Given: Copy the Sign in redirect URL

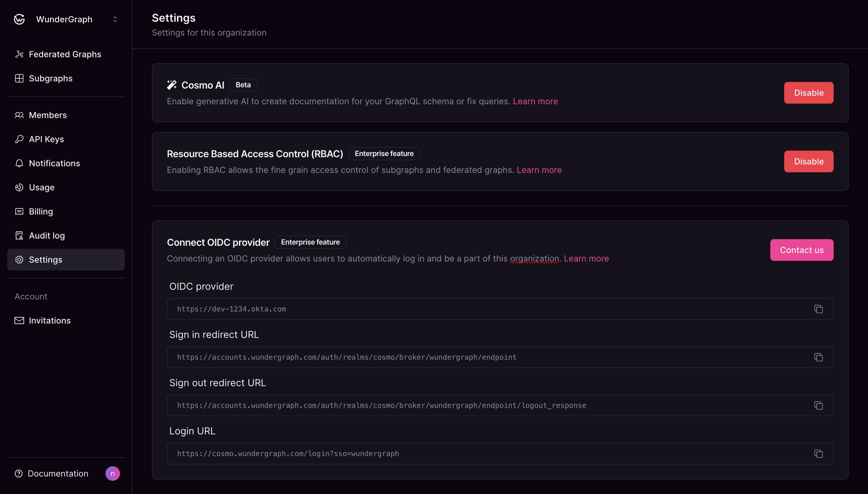Looking at the screenshot, I should pos(819,357).
